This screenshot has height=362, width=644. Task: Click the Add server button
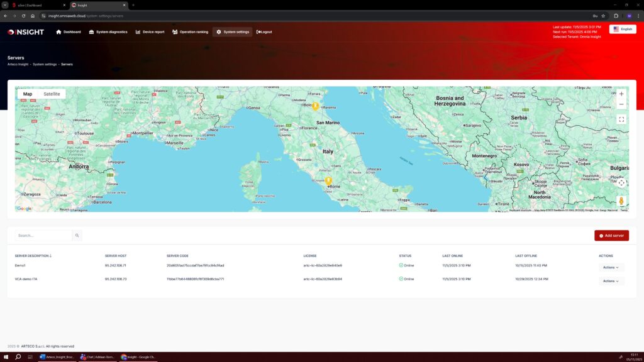point(611,236)
